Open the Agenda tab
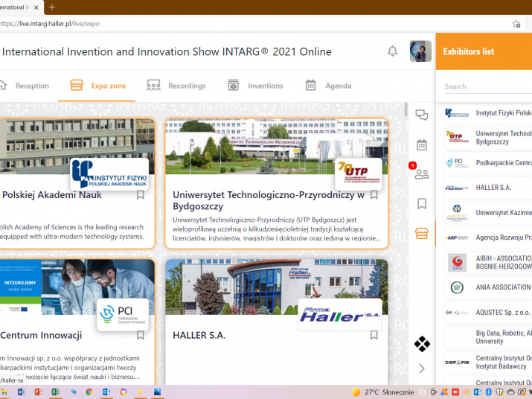This screenshot has height=399, width=532. 328,86
